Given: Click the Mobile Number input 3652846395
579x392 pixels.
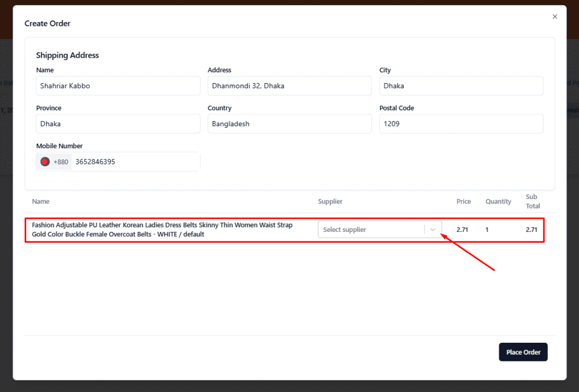Looking at the screenshot, I should (x=136, y=162).
